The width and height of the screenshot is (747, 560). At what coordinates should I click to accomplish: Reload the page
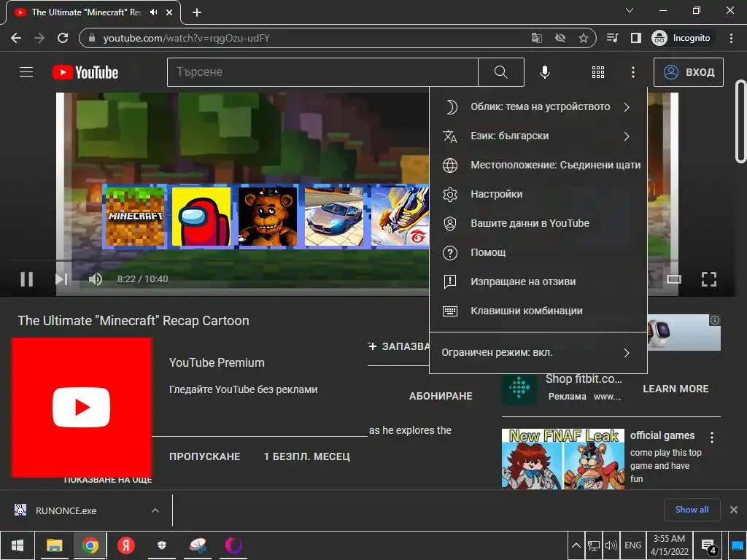pyautogui.click(x=63, y=38)
